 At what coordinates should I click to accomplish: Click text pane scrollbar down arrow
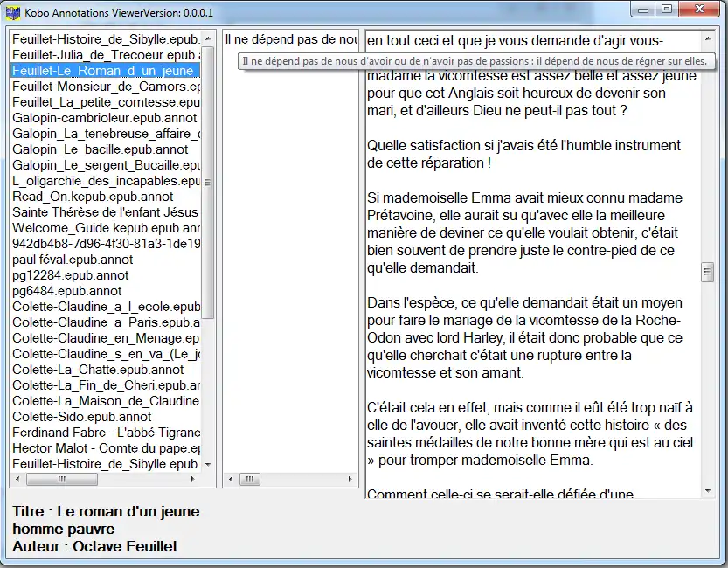pyautogui.click(x=708, y=490)
